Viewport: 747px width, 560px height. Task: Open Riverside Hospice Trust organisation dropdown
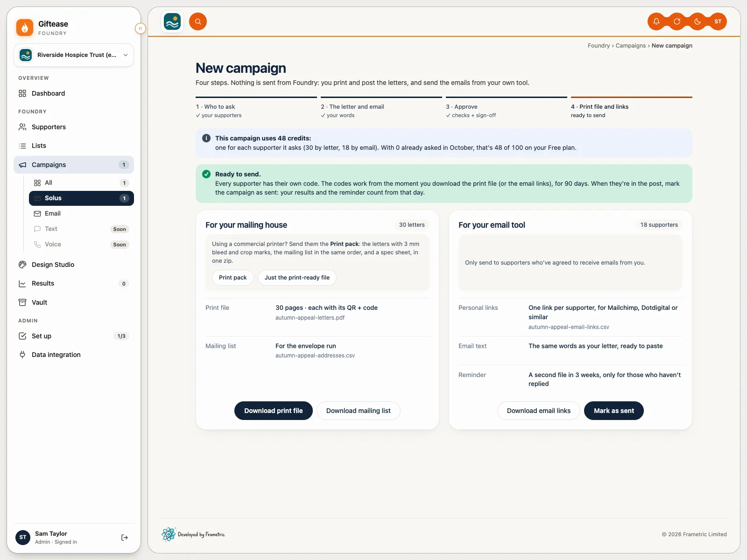pos(74,55)
